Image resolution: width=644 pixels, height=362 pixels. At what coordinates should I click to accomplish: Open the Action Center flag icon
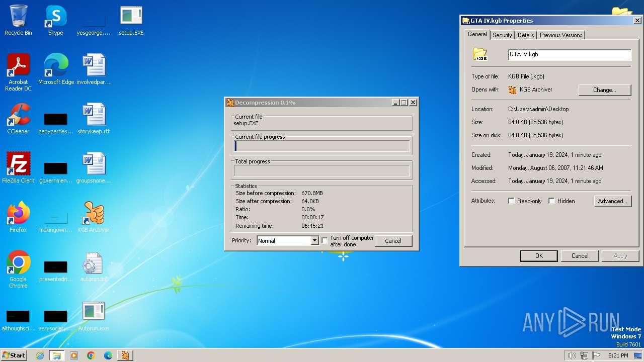coord(597,355)
